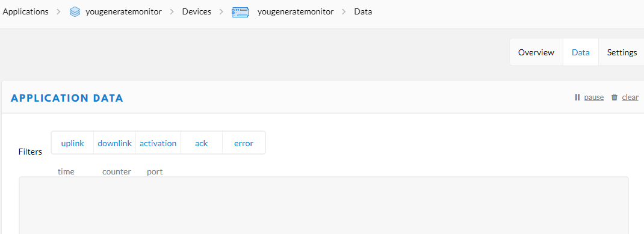Switch to the Overview tab
The image size is (644, 234).
point(536,52)
